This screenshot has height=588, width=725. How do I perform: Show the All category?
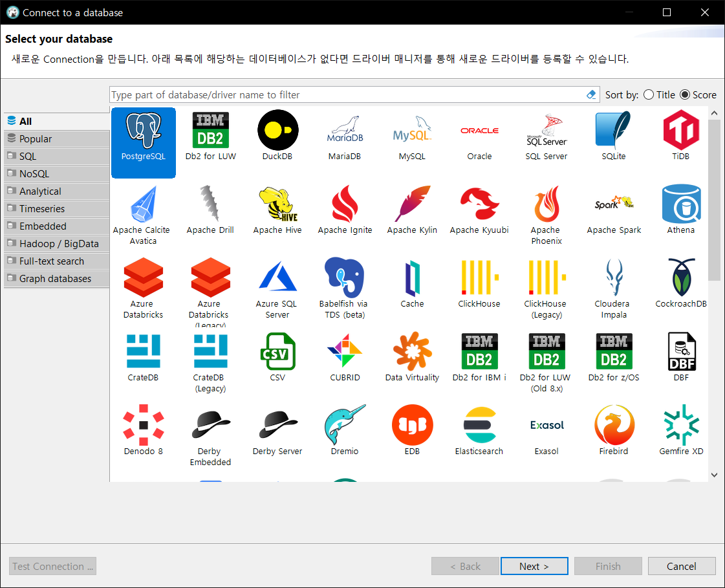pos(57,121)
